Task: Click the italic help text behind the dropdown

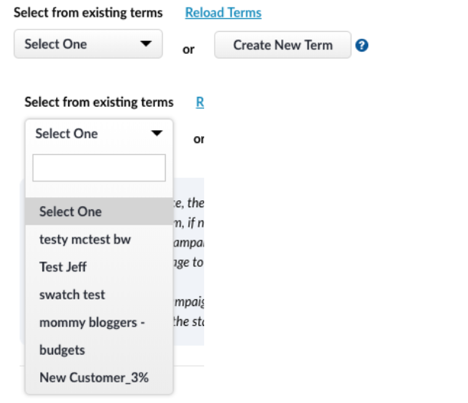Action: (189, 262)
